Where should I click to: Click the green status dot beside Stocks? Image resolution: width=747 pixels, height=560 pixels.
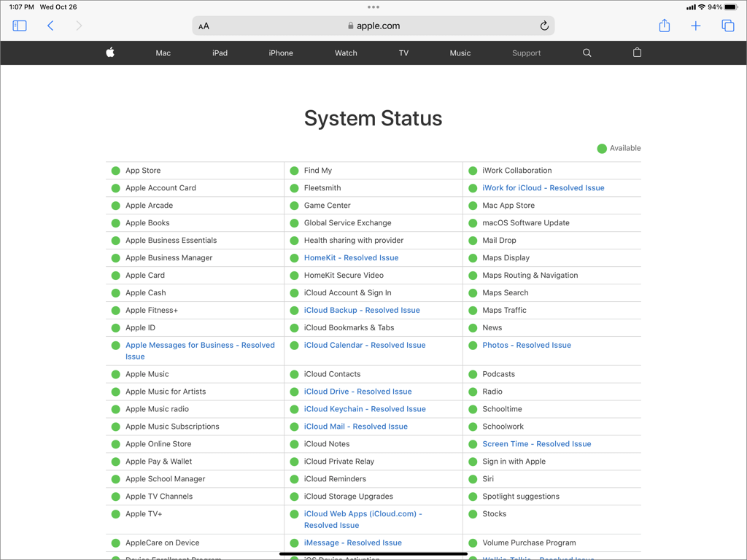(x=473, y=514)
